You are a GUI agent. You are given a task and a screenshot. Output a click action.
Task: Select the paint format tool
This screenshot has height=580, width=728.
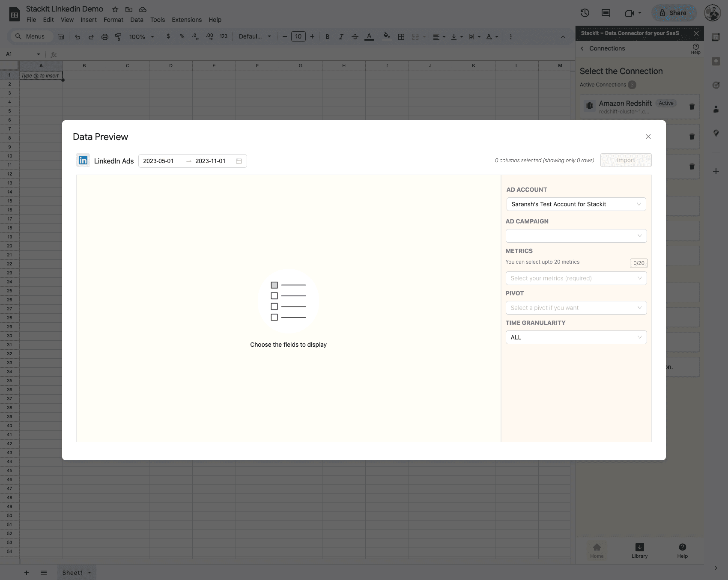118,37
